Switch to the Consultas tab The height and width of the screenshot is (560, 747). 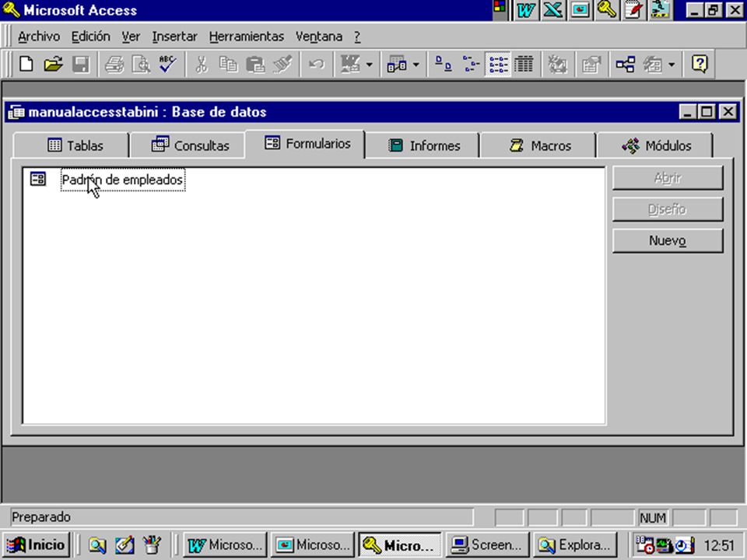tap(188, 145)
